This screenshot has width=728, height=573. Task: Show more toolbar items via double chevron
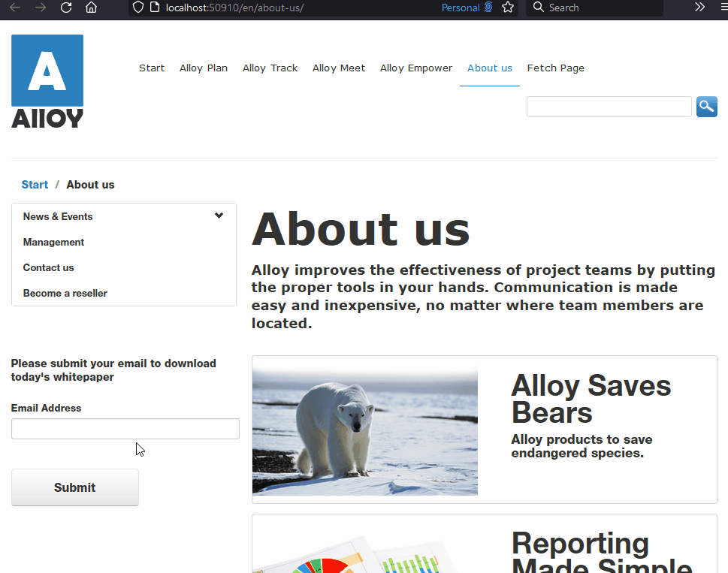pos(699,7)
